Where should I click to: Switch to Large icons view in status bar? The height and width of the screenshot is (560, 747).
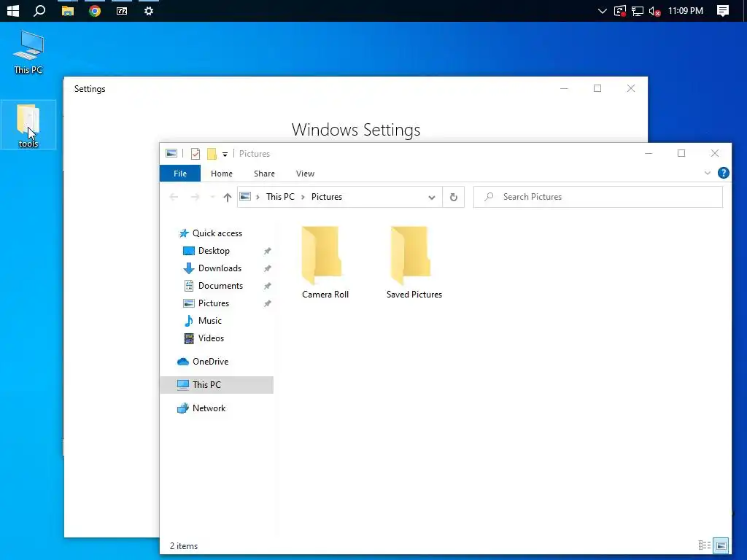[721, 545]
